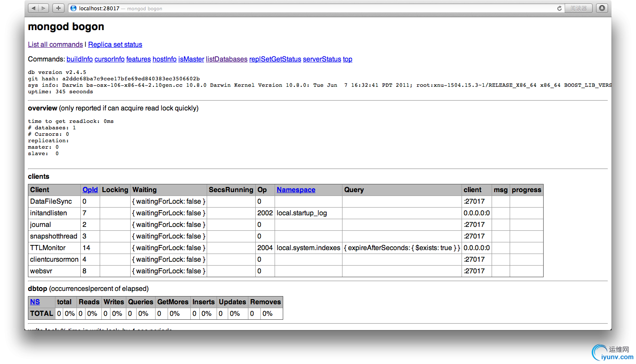Open the listDatabases command link
This screenshot has height=364, width=636.
[x=226, y=59]
